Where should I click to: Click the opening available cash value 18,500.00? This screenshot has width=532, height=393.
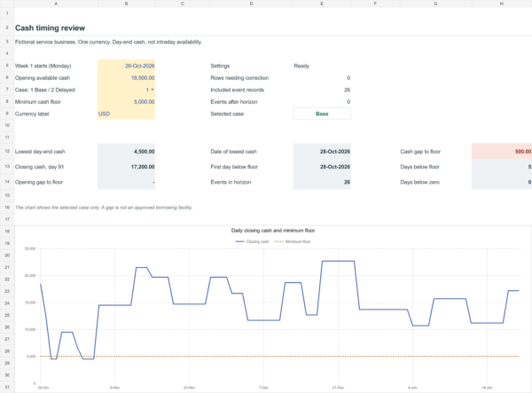pyautogui.click(x=127, y=78)
